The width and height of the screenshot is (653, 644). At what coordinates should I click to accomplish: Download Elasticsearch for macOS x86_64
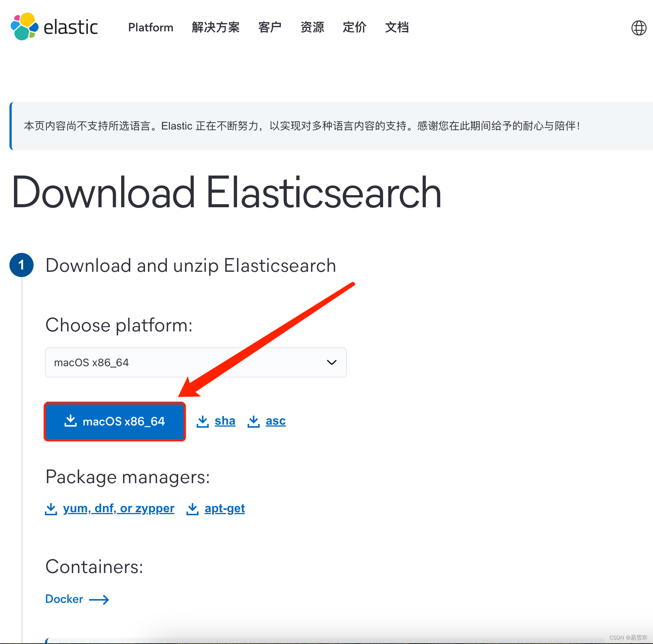pos(115,421)
